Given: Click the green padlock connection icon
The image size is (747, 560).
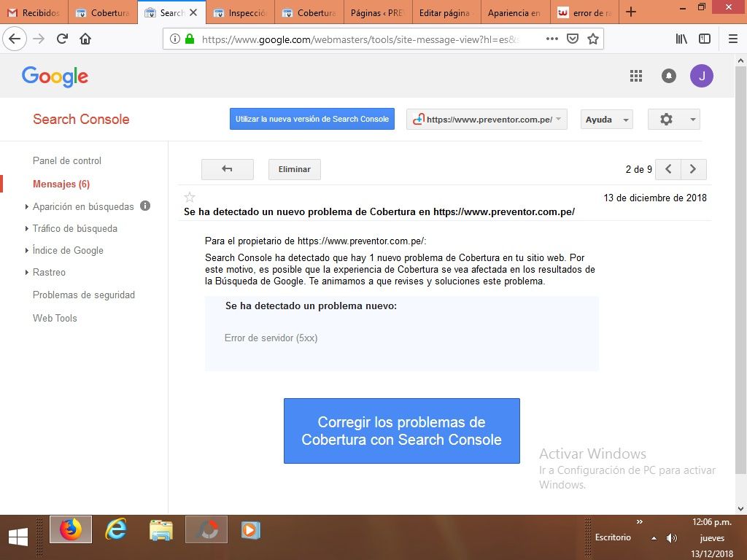Looking at the screenshot, I should coord(190,39).
